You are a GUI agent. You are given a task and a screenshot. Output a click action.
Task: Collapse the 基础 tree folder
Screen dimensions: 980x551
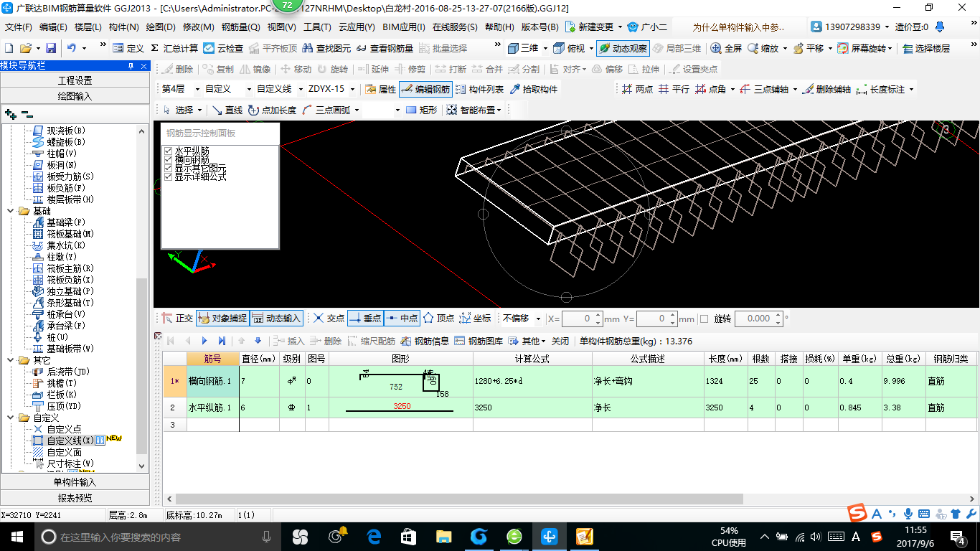(x=11, y=211)
